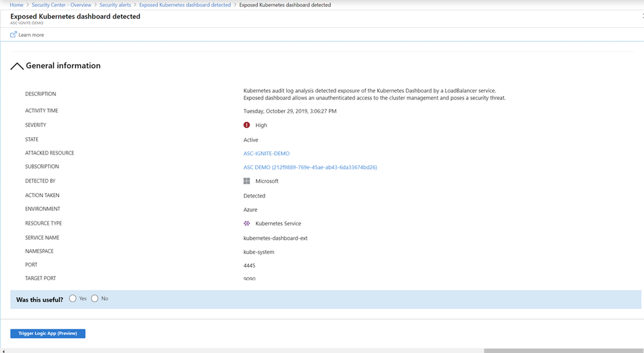
Task: Open Home in the breadcrumb
Action: (16, 5)
